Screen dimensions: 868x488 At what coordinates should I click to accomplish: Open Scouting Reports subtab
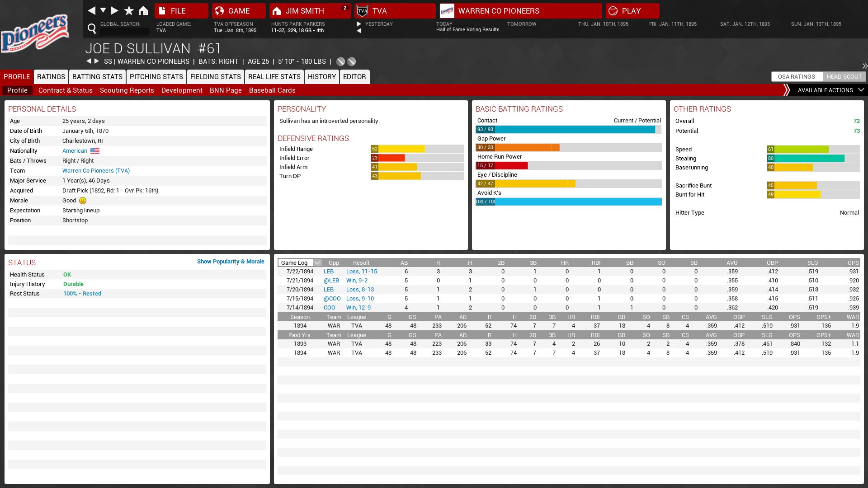(127, 90)
